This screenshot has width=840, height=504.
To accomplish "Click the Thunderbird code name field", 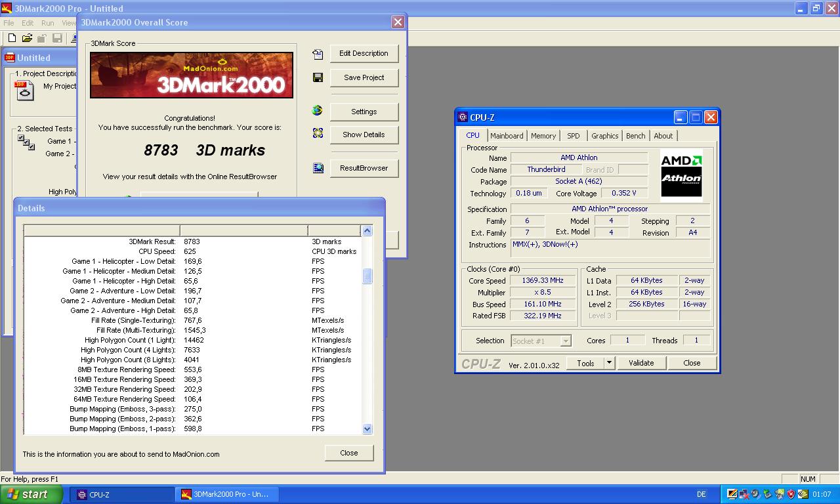I will (x=546, y=169).
